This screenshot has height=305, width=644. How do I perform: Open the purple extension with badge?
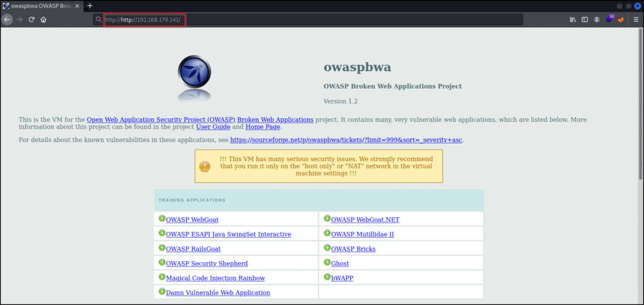tap(609, 19)
